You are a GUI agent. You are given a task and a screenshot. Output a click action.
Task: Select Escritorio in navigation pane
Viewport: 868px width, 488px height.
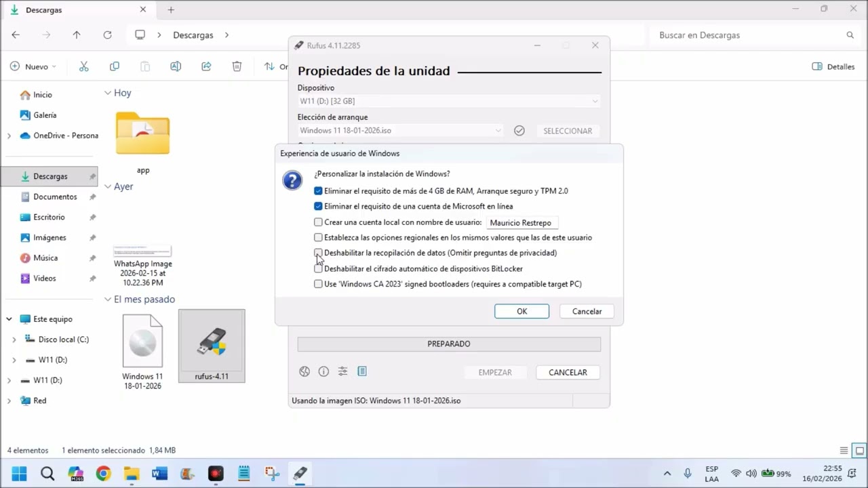pyautogui.click(x=50, y=217)
